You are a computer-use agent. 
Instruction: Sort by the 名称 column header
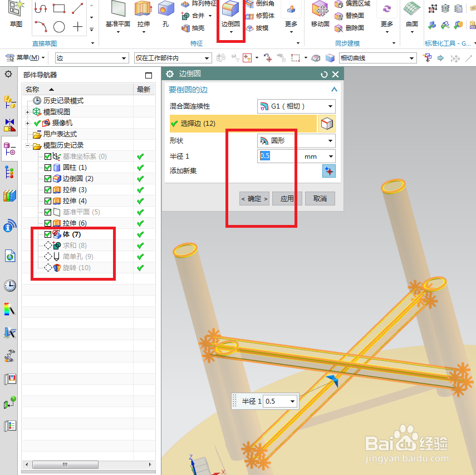click(78, 89)
